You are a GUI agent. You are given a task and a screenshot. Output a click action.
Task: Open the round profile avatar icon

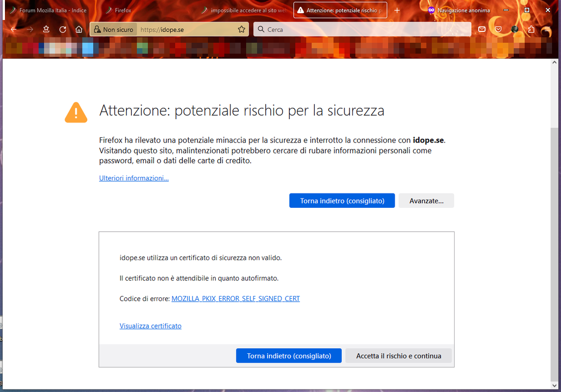pos(515,29)
